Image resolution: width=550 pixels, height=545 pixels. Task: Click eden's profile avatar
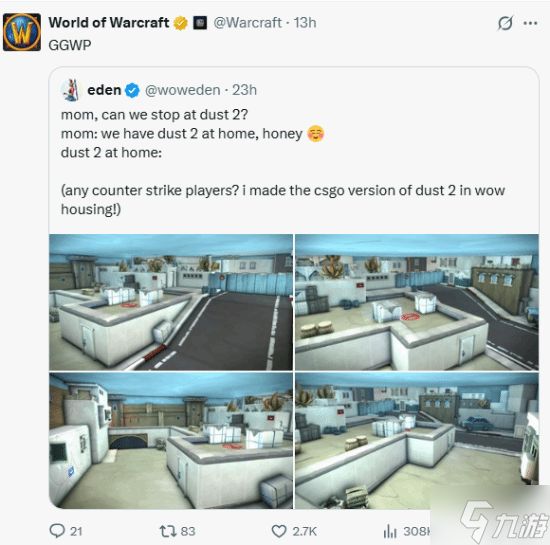click(x=71, y=90)
